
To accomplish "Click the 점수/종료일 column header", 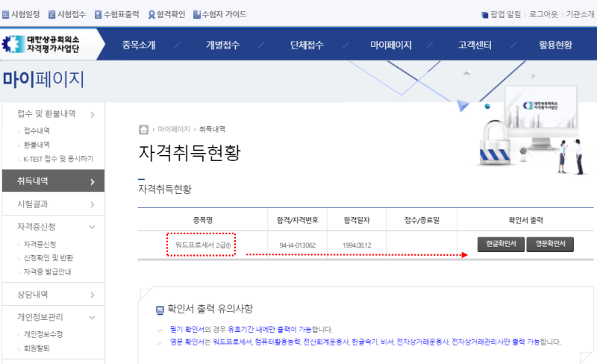I will click(x=422, y=220).
